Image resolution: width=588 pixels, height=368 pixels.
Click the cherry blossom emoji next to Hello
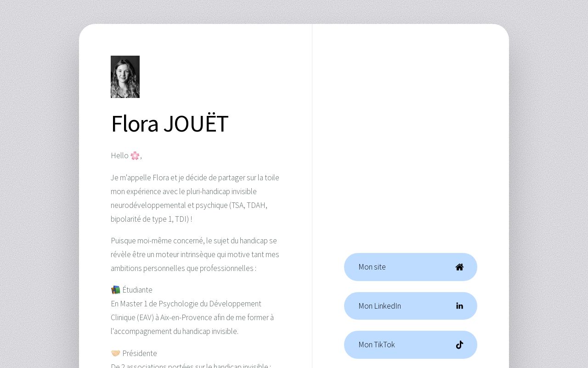pos(135,155)
